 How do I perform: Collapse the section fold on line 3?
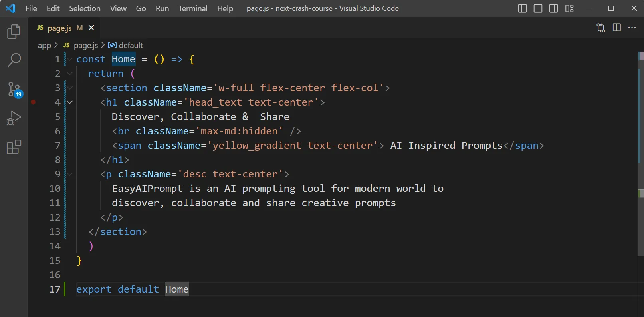pos(70,88)
